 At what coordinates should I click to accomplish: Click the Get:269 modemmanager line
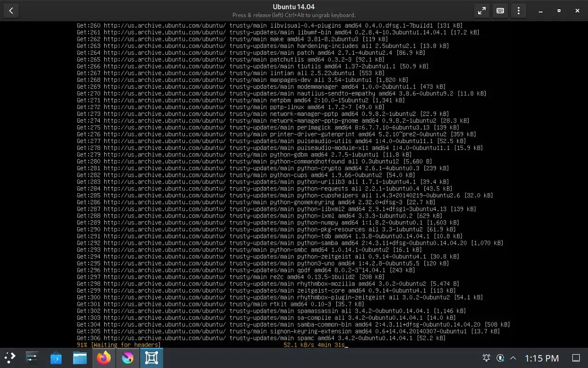(261, 87)
